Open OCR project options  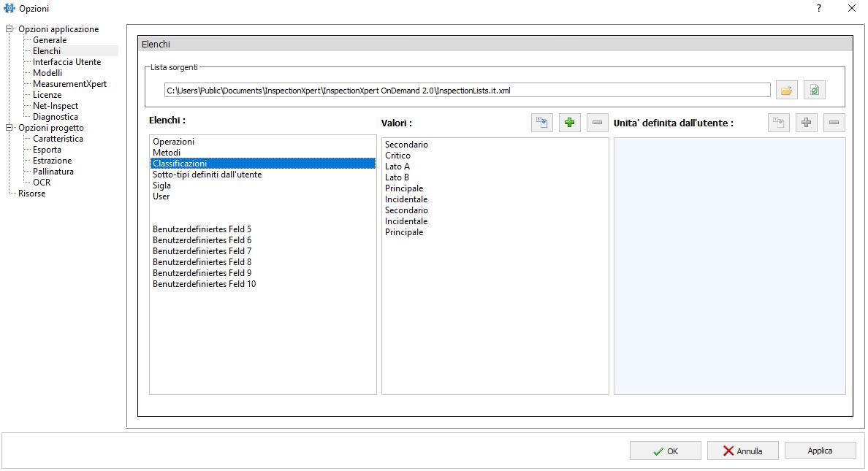coord(42,183)
